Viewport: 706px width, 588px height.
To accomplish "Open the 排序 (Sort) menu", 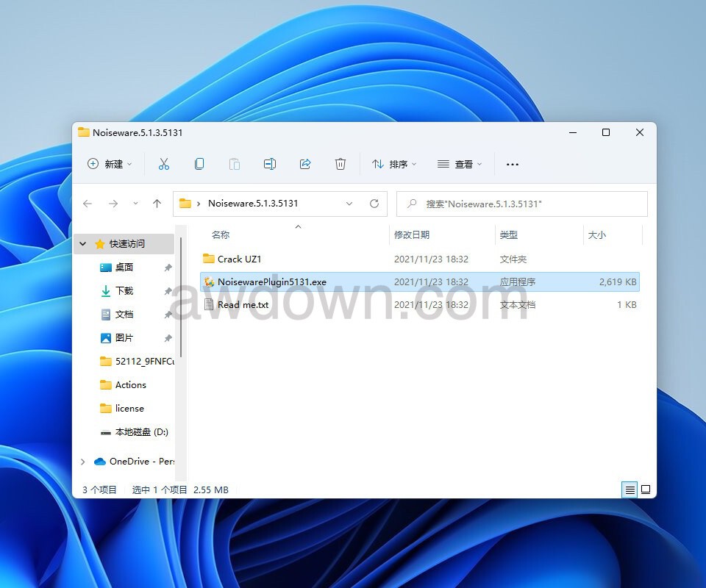I will coord(394,164).
